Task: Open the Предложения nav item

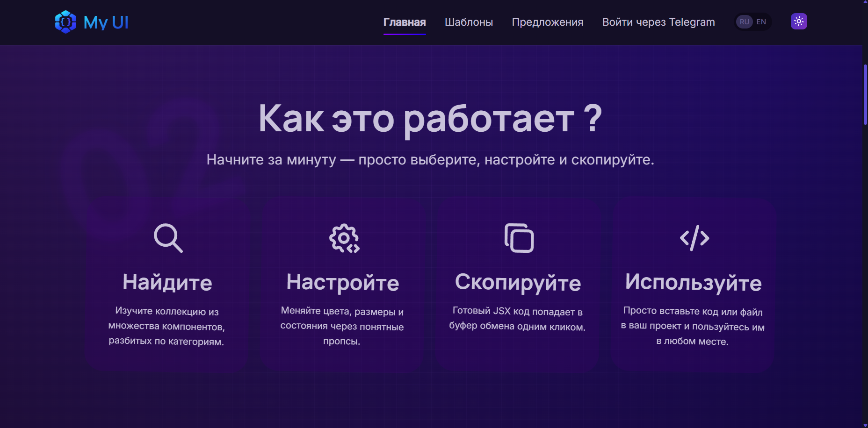Action: pyautogui.click(x=548, y=22)
